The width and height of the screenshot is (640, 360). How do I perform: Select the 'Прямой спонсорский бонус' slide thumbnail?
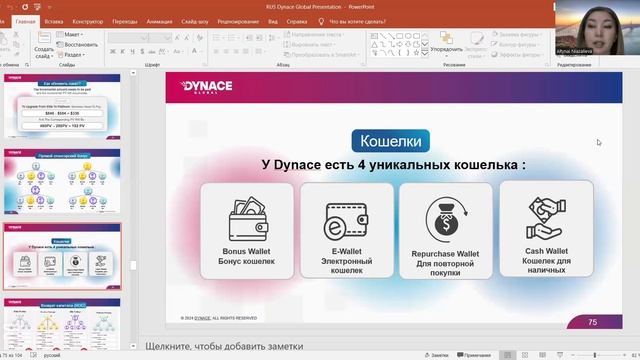pos(62,182)
